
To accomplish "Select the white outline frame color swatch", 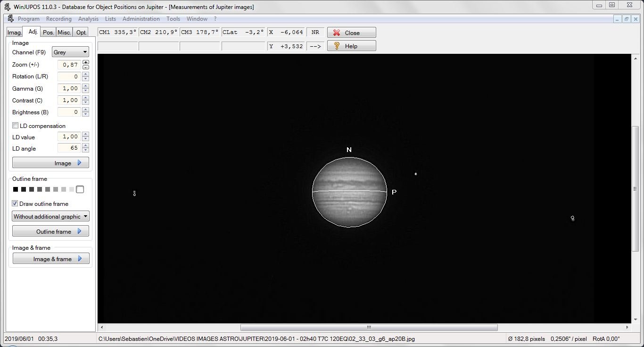I will [80, 189].
